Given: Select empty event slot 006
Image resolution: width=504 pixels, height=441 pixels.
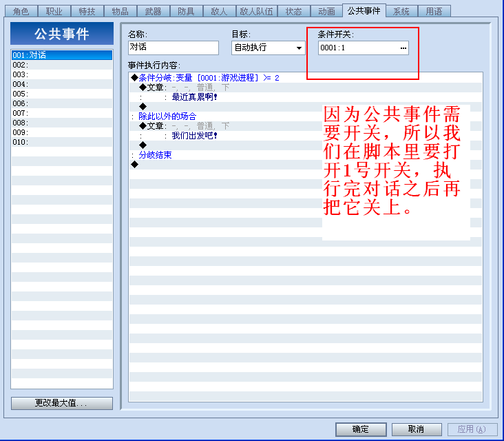Looking at the screenshot, I should coord(62,103).
